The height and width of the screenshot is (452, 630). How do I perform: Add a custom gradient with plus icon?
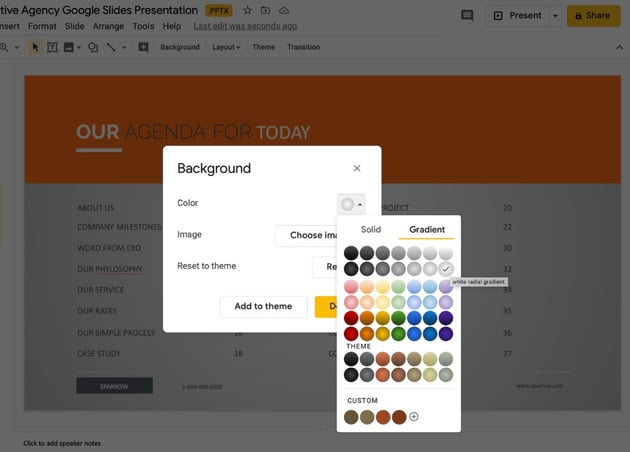(x=414, y=416)
